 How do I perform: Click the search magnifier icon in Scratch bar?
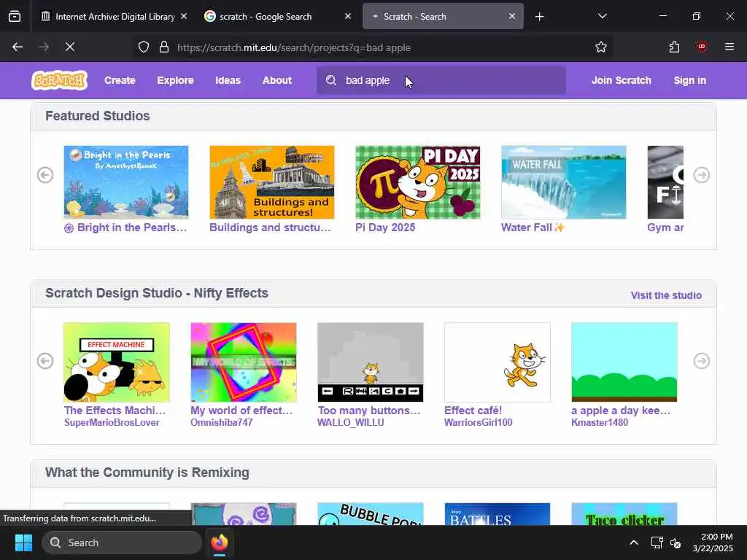[x=331, y=80]
